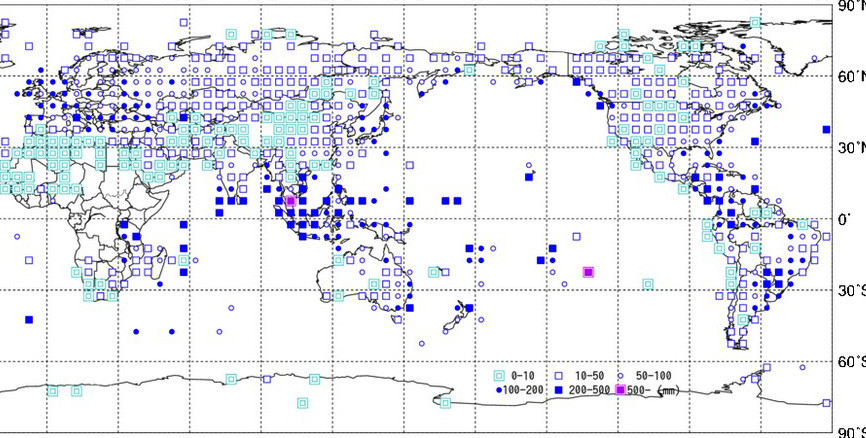
Task: Select the magenta marker in the South Pacific
Action: pos(588,271)
